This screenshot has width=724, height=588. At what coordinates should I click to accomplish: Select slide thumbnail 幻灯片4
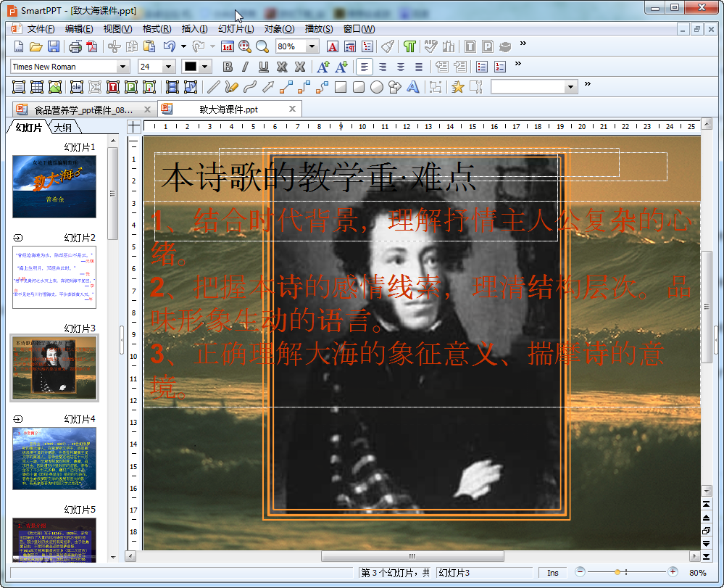tap(54, 458)
